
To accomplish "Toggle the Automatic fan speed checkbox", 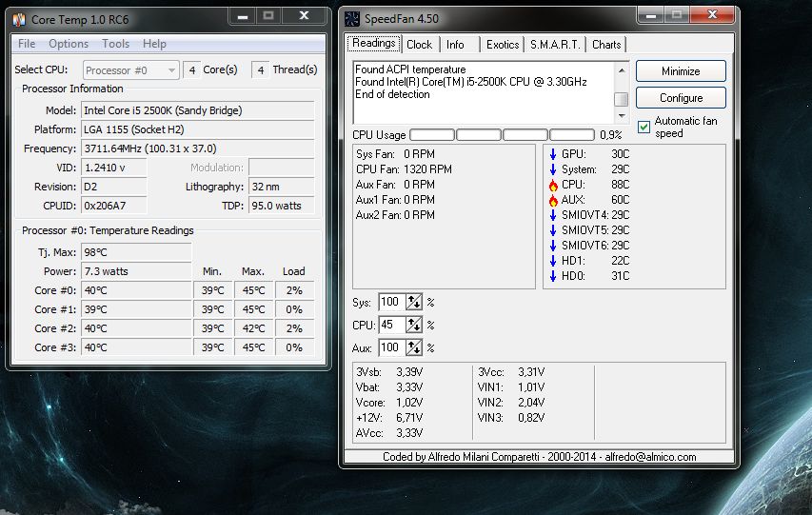I will click(644, 127).
